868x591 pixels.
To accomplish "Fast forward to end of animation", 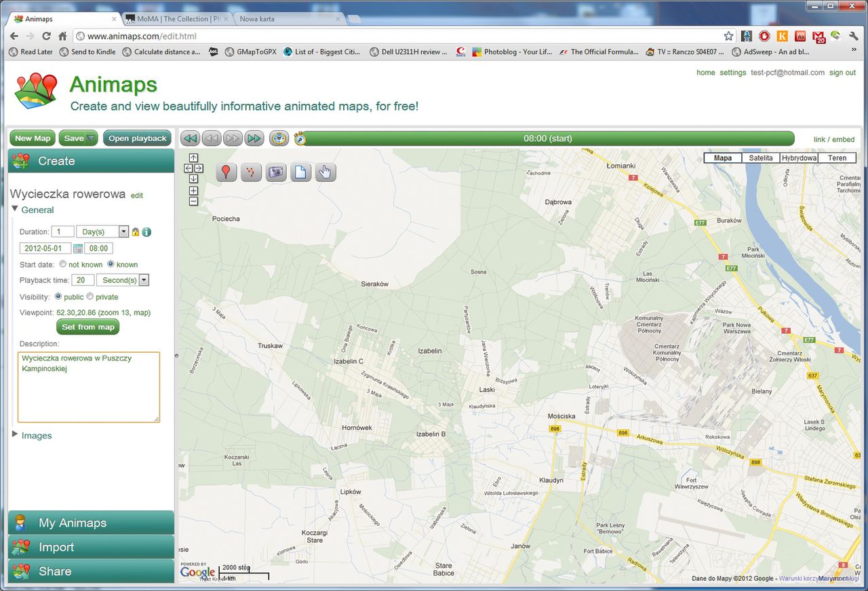I will point(254,138).
